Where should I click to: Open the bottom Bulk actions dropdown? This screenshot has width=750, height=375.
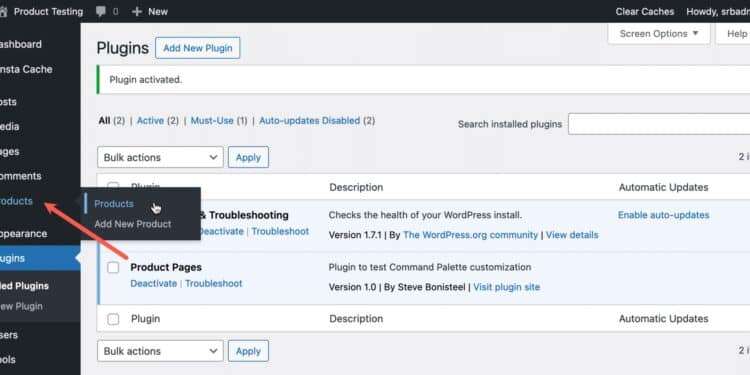160,351
